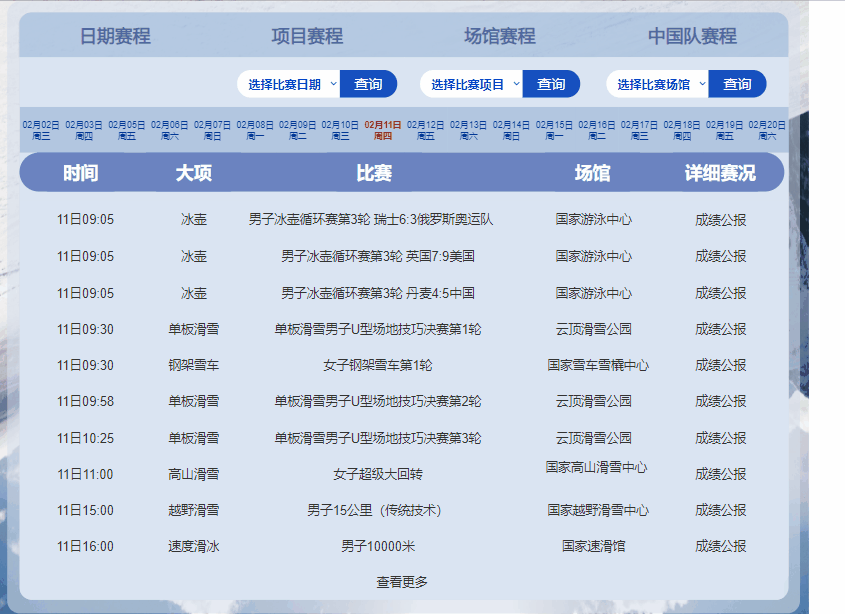Click 查询 next to the venue selector
Image resolution: width=845 pixels, height=614 pixels.
point(737,84)
